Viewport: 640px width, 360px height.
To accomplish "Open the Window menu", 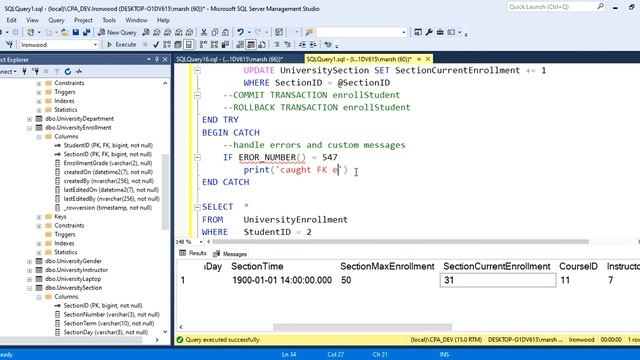I will point(136,20).
